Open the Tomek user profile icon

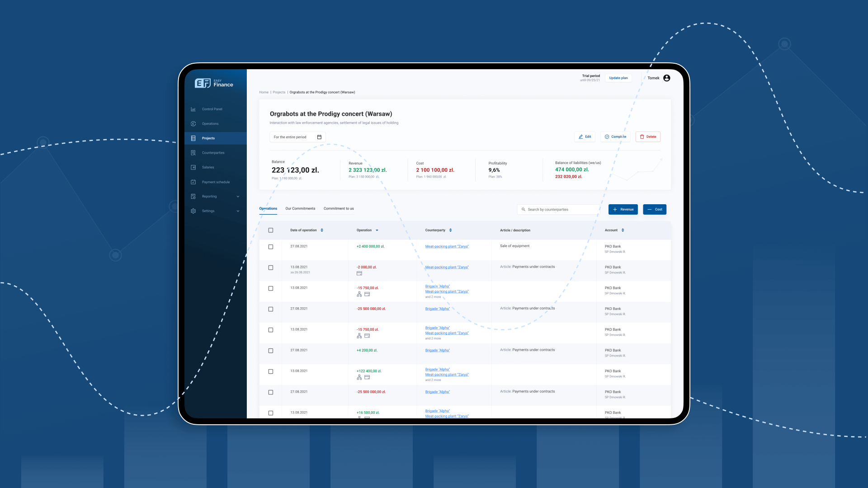(666, 78)
